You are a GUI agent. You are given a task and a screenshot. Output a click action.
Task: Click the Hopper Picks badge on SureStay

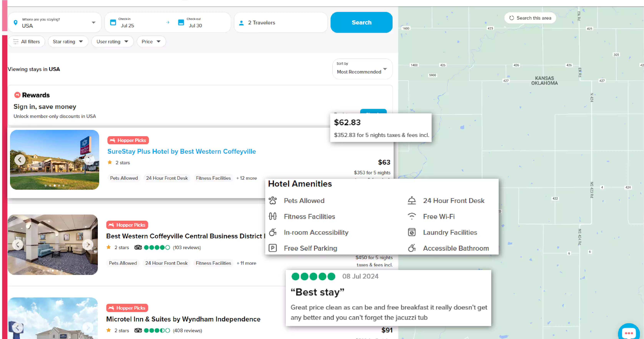coord(128,140)
